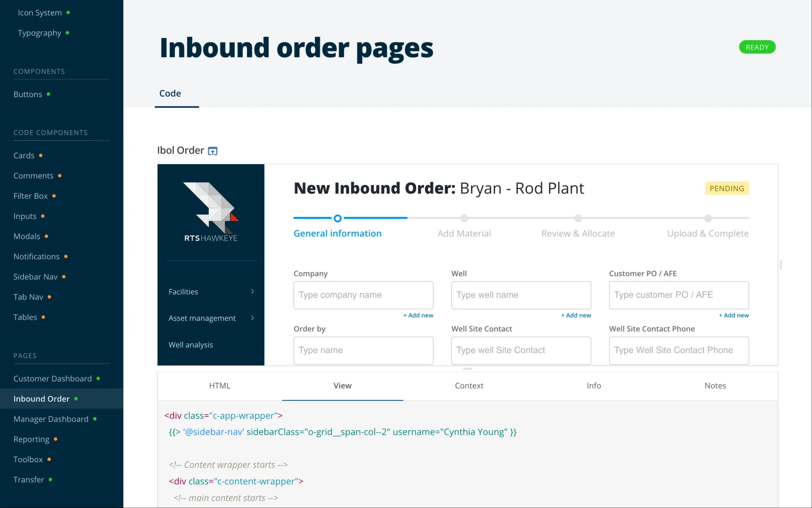This screenshot has height=508, width=812.
Task: Open Cards code component
Action: [24, 155]
